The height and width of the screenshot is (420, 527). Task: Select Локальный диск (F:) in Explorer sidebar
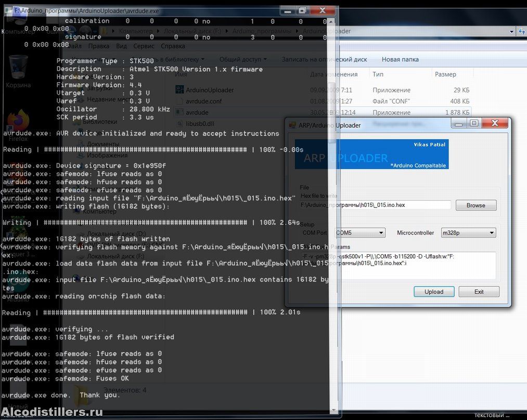click(115, 256)
